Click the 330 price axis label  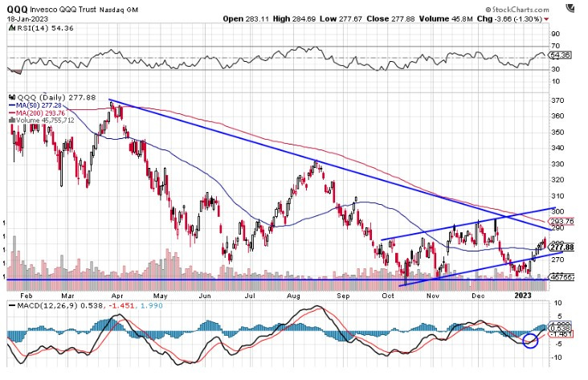coord(557,164)
